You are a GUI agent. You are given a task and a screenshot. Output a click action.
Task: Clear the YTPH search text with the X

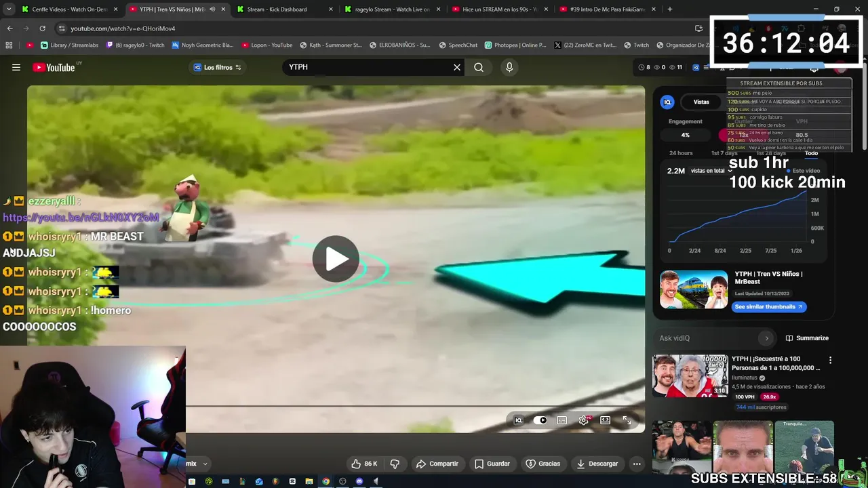point(457,67)
